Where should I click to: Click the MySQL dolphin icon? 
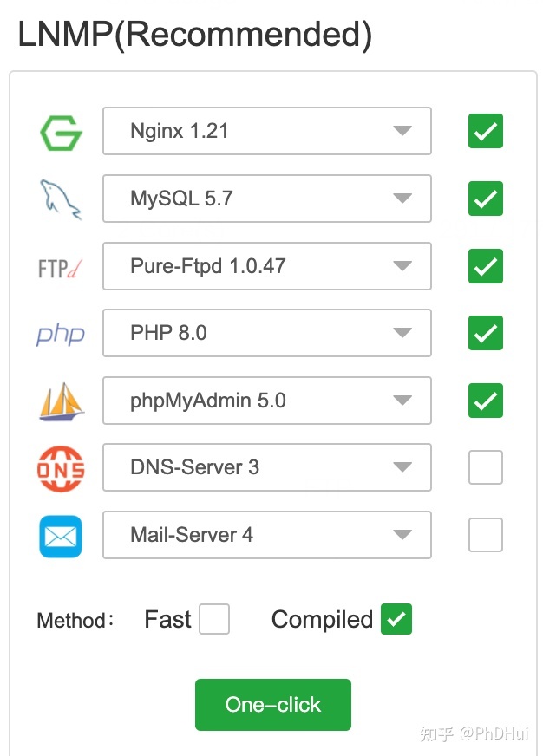coord(61,199)
